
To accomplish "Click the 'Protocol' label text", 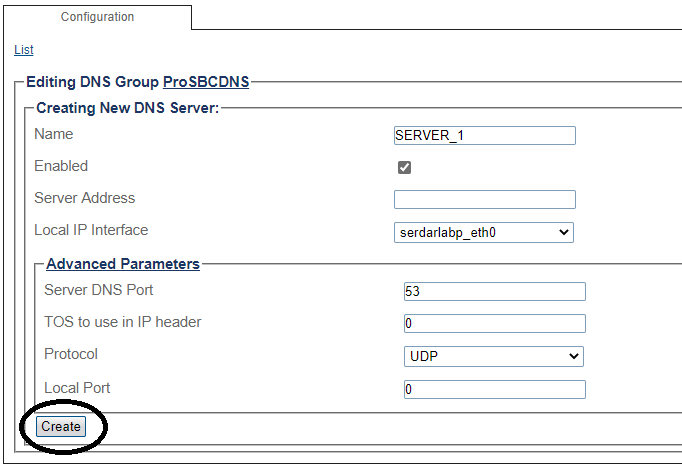I will click(71, 354).
